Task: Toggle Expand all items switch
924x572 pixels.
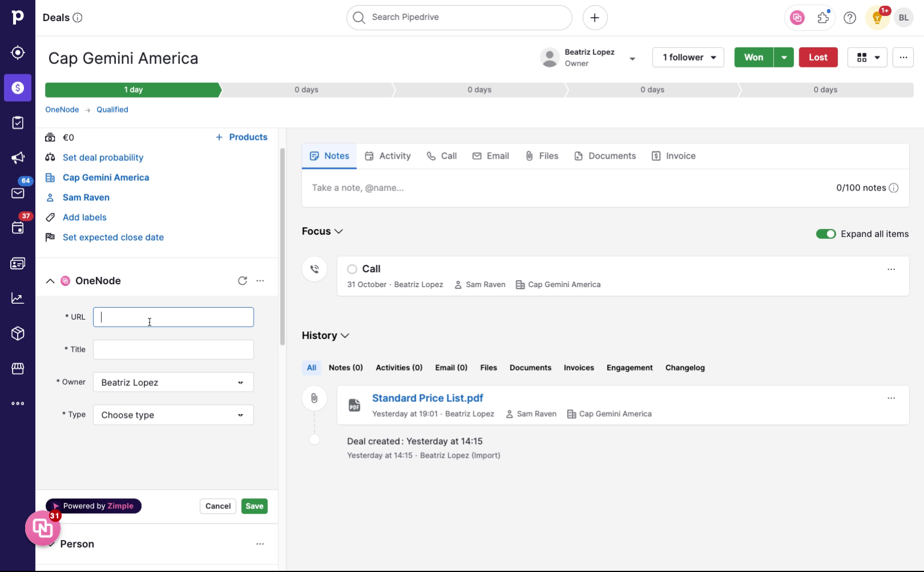Action: pyautogui.click(x=826, y=234)
